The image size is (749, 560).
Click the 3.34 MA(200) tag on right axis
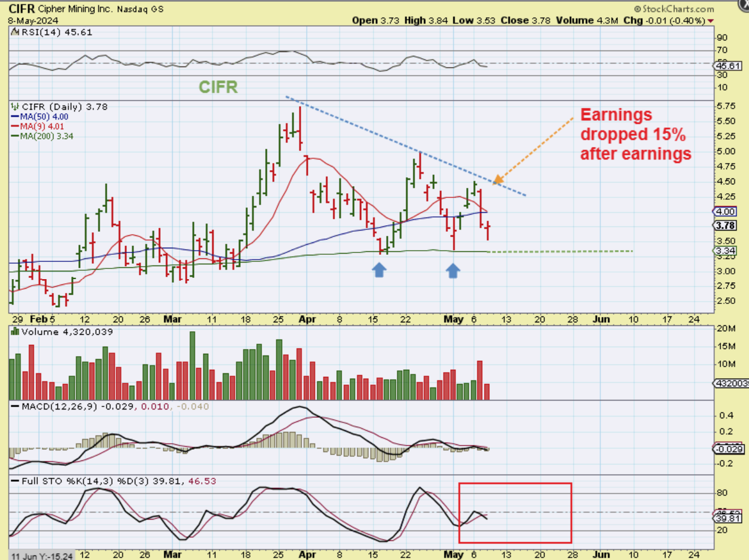[726, 251]
